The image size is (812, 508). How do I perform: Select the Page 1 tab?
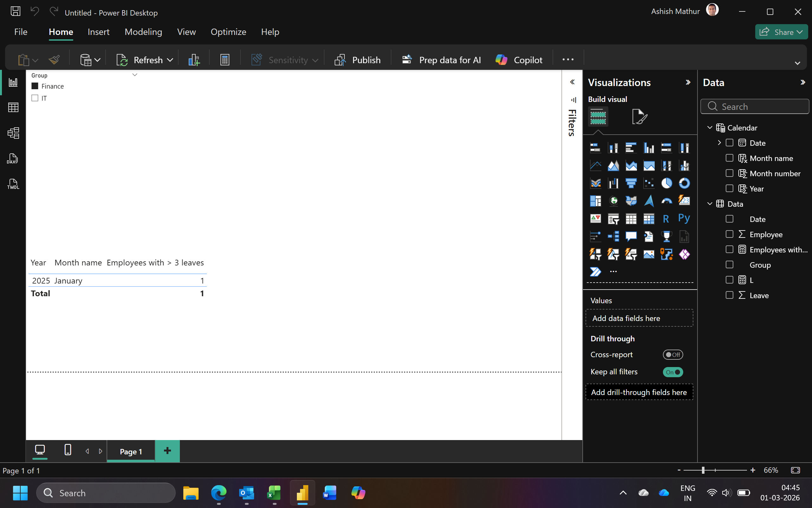131,451
